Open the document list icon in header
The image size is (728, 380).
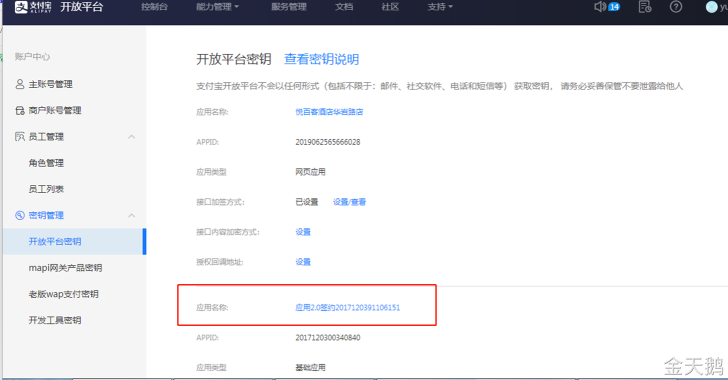click(645, 7)
